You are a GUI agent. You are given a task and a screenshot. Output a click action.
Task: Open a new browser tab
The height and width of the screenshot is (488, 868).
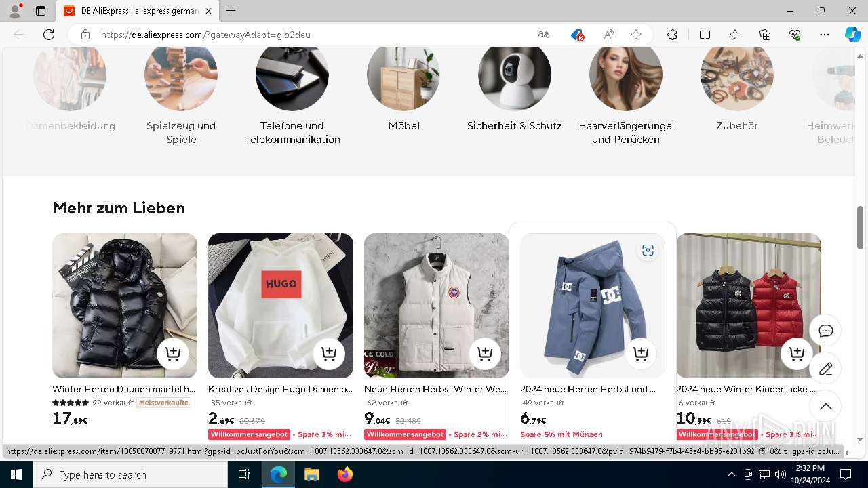point(231,11)
